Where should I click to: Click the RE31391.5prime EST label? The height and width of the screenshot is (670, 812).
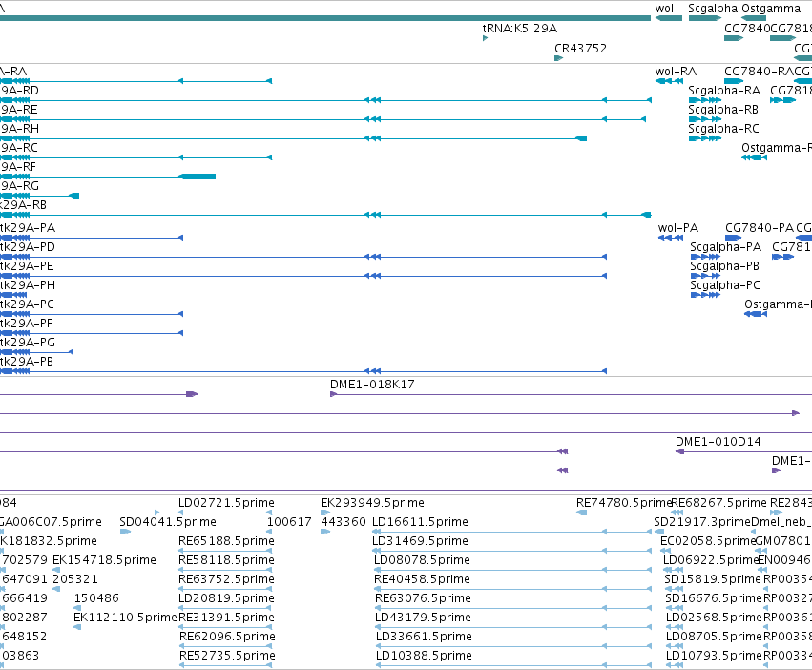coord(226,618)
